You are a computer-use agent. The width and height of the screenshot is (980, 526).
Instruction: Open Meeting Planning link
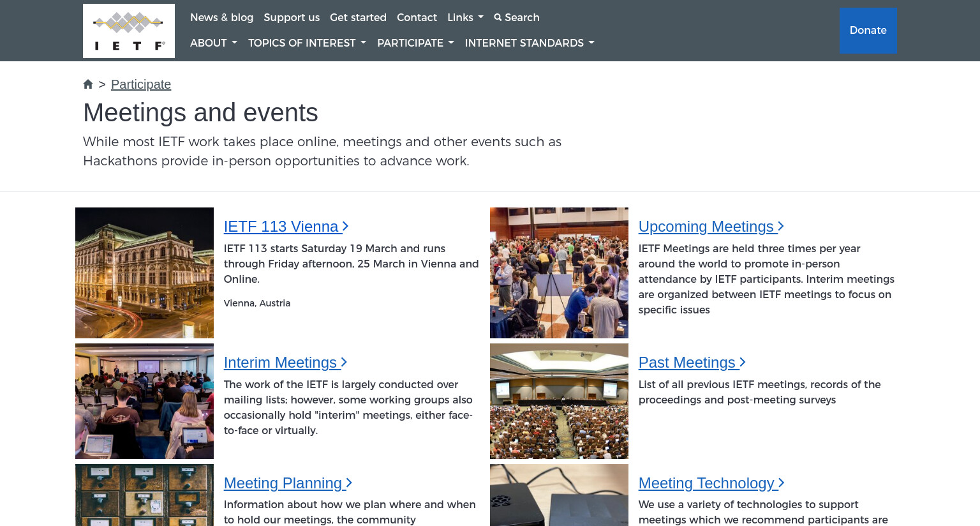tap(288, 483)
